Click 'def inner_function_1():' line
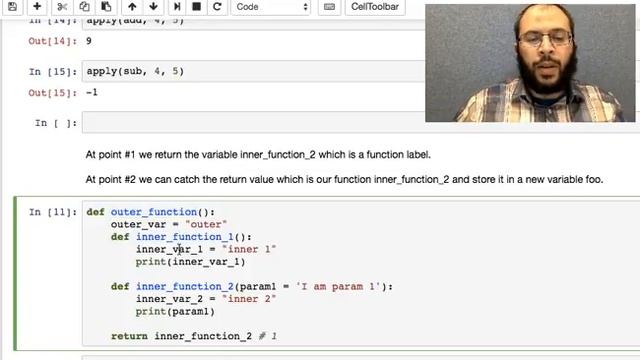 [181, 237]
